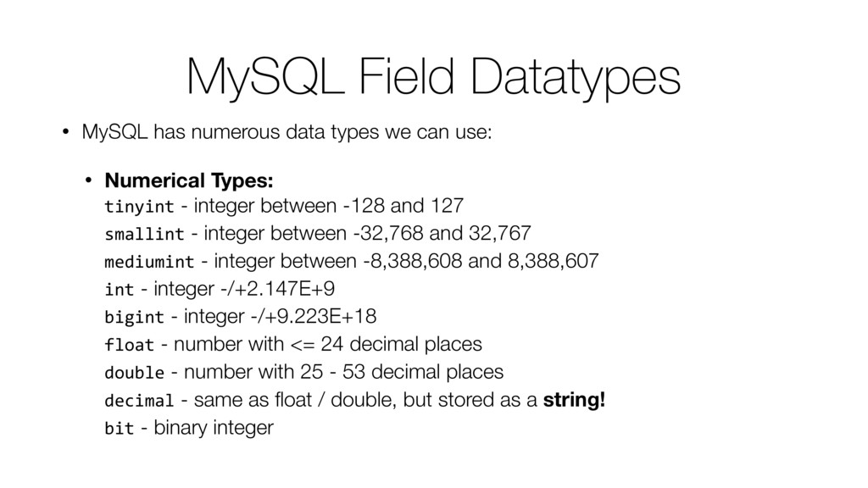This screenshot has height=488, width=868.
Task: Click the bold 'string!' word
Action: tap(574, 400)
